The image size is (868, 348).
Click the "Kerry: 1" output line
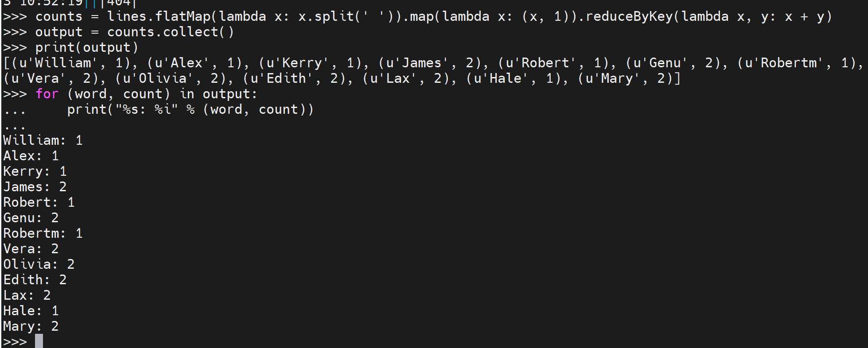35,171
